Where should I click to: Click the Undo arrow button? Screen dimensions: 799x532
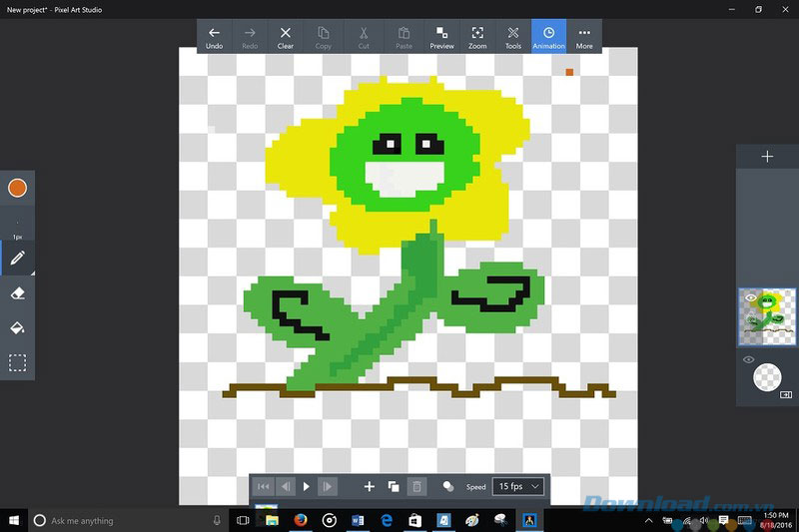[214, 37]
